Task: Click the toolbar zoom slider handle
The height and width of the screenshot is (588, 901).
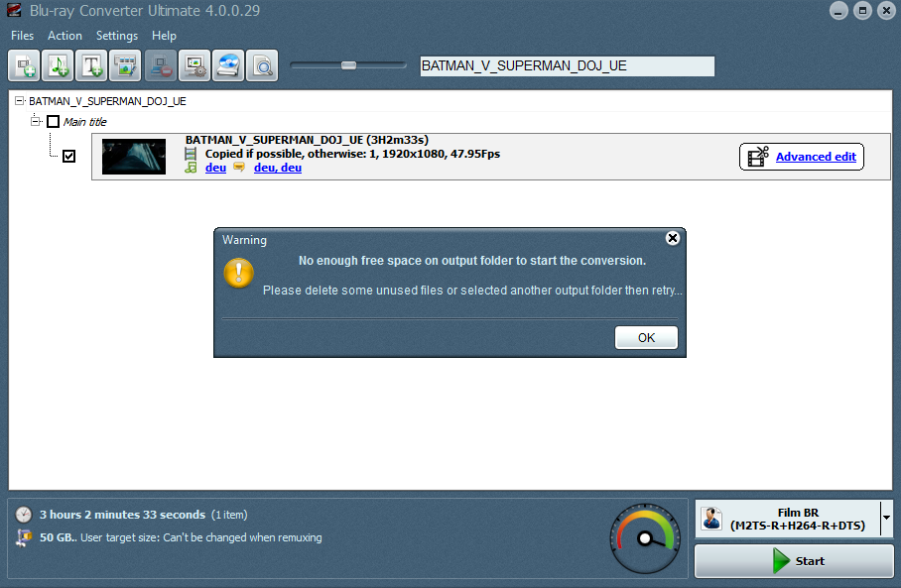Action: click(348, 65)
